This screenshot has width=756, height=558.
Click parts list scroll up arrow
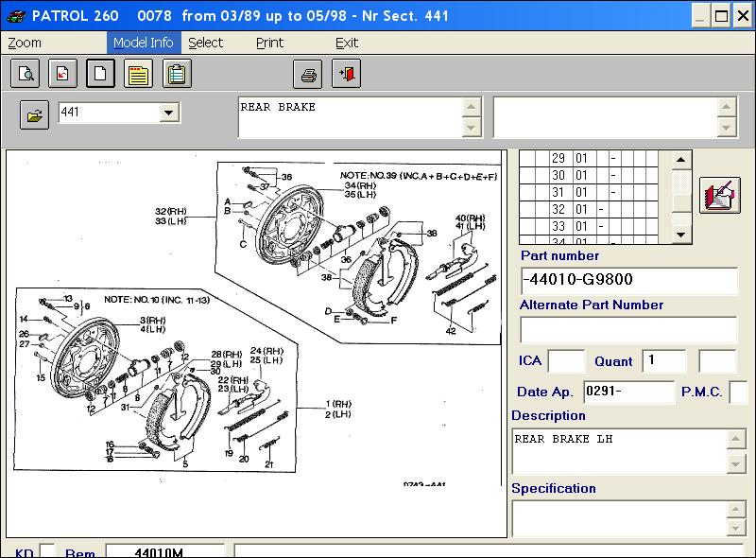pyautogui.click(x=681, y=160)
